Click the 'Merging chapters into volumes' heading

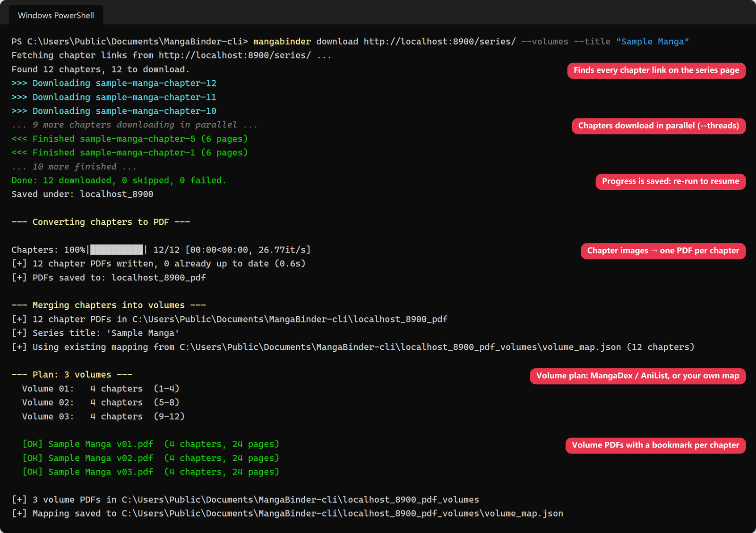click(109, 305)
